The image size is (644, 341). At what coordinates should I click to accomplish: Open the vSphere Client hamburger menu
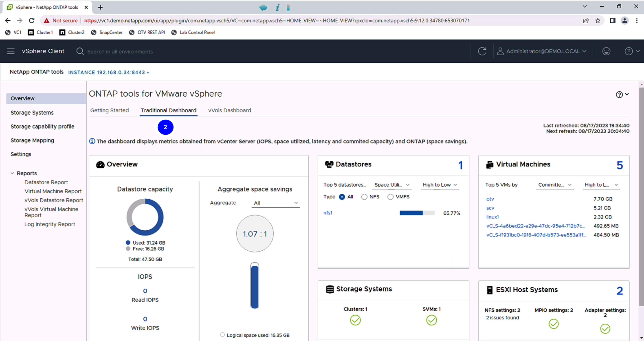(x=11, y=51)
